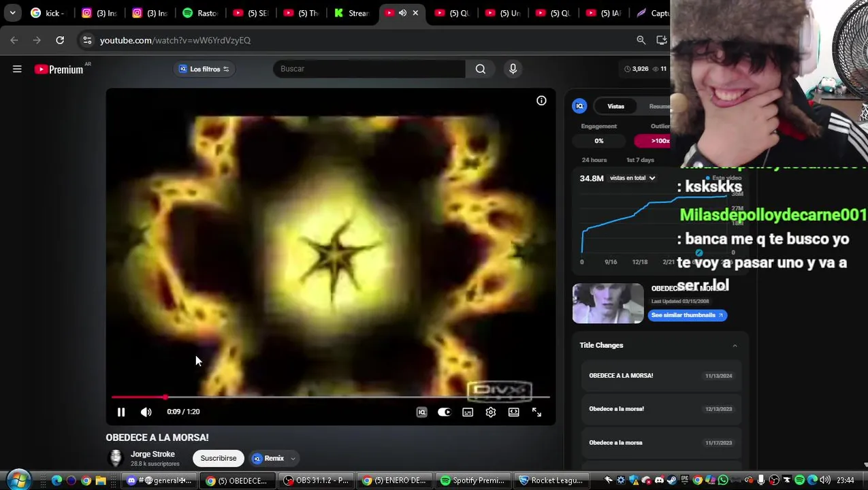Collapse the Title Changes section
The image size is (868, 490).
pyautogui.click(x=735, y=346)
